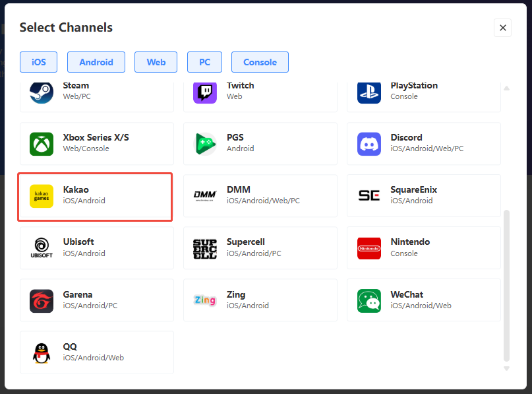Choose the WeChat channel name
This screenshot has width=532, height=394.
[407, 294]
